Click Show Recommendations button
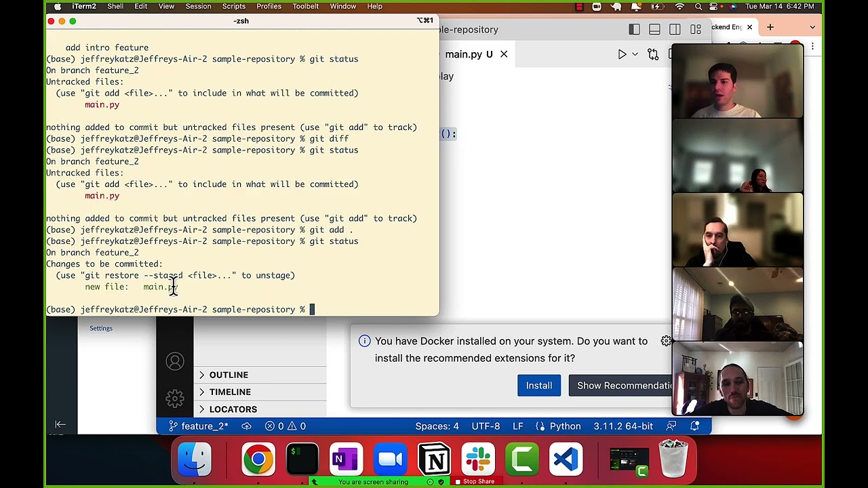The width and height of the screenshot is (868, 488). (x=620, y=386)
